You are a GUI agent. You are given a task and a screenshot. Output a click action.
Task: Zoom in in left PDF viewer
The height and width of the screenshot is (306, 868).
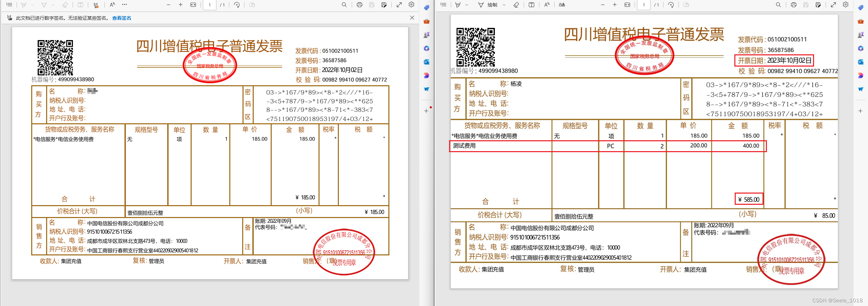(x=180, y=5)
